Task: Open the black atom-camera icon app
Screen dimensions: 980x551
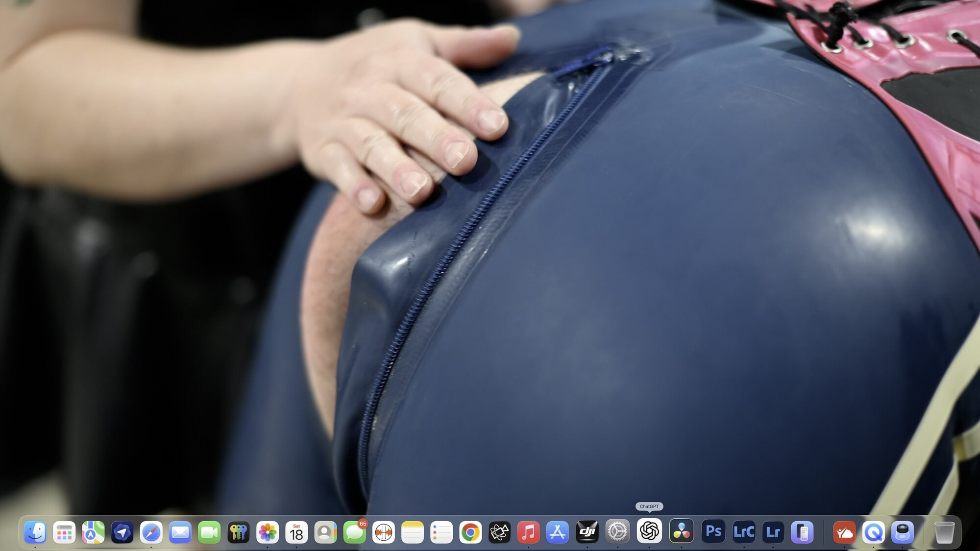Action: click(499, 532)
